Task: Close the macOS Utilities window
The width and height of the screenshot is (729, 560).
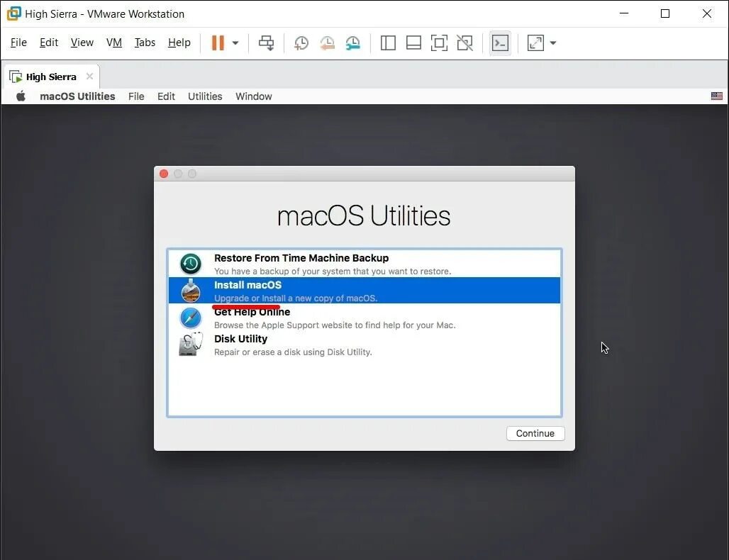Action: (164, 174)
